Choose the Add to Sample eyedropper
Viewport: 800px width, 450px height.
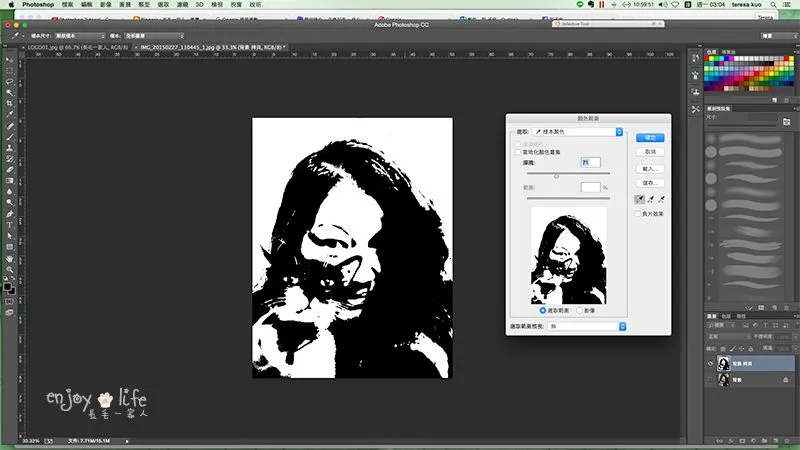[651, 199]
